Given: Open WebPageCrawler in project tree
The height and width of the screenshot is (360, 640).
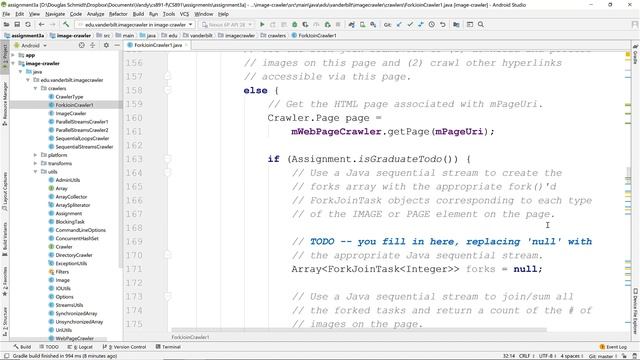Looking at the screenshot, I should pos(74,338).
